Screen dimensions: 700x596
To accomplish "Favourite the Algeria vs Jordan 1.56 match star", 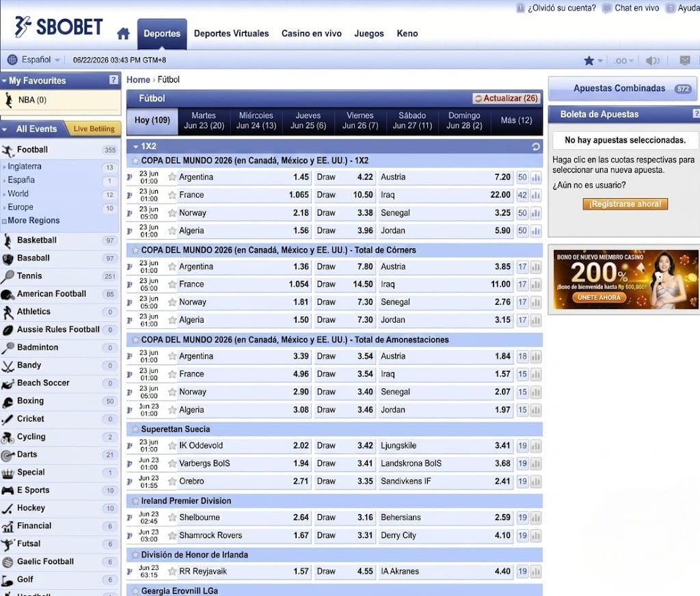I will click(x=172, y=231).
